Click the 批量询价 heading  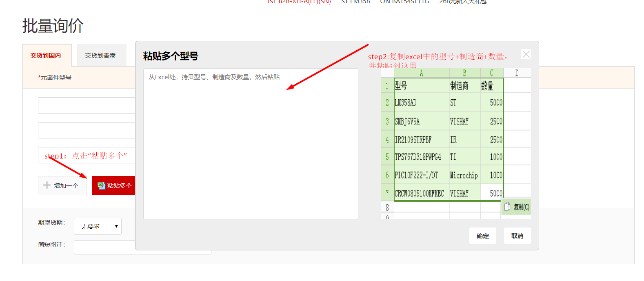point(53,26)
